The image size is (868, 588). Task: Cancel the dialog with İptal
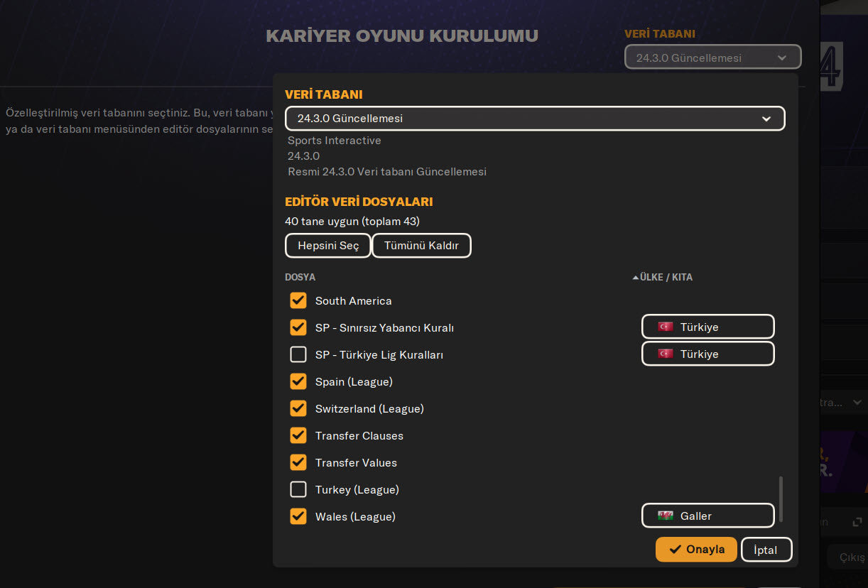coord(765,550)
